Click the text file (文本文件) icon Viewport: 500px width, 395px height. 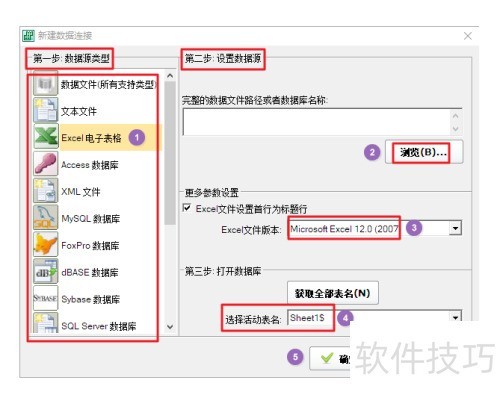tap(46, 110)
